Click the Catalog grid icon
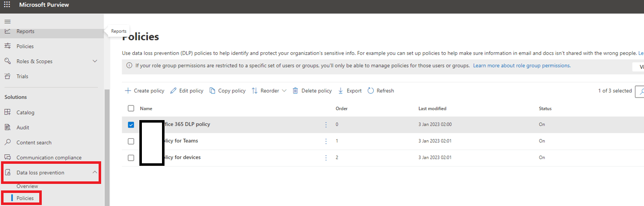The width and height of the screenshot is (644, 206). 8,113
